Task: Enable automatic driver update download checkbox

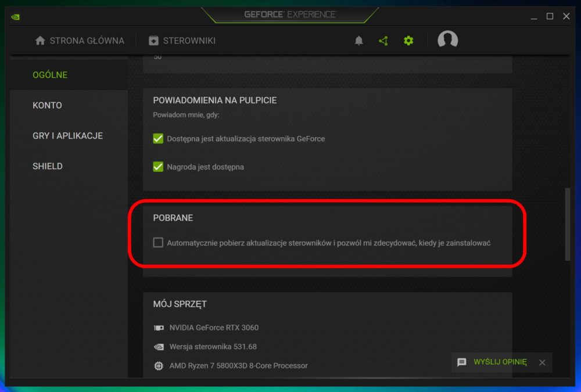Action: 158,243
